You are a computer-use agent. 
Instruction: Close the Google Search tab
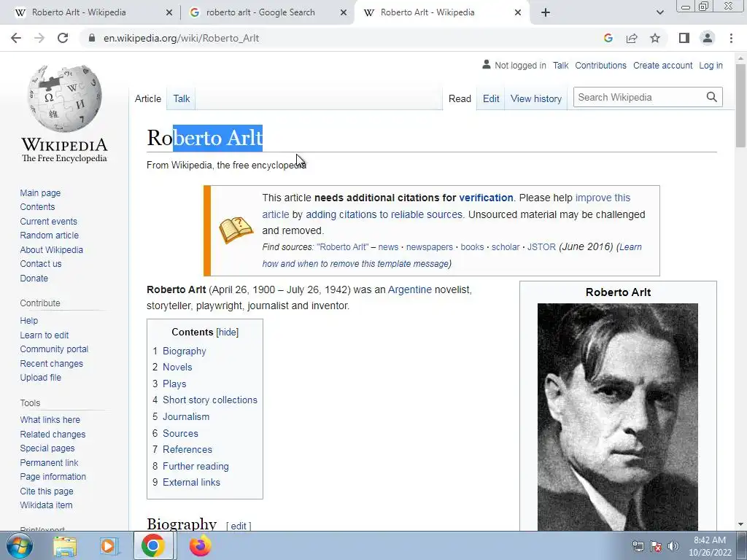(344, 12)
